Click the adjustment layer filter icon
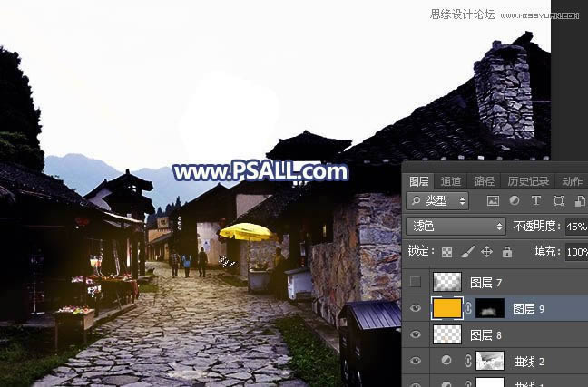The width and height of the screenshot is (588, 387). (x=514, y=200)
